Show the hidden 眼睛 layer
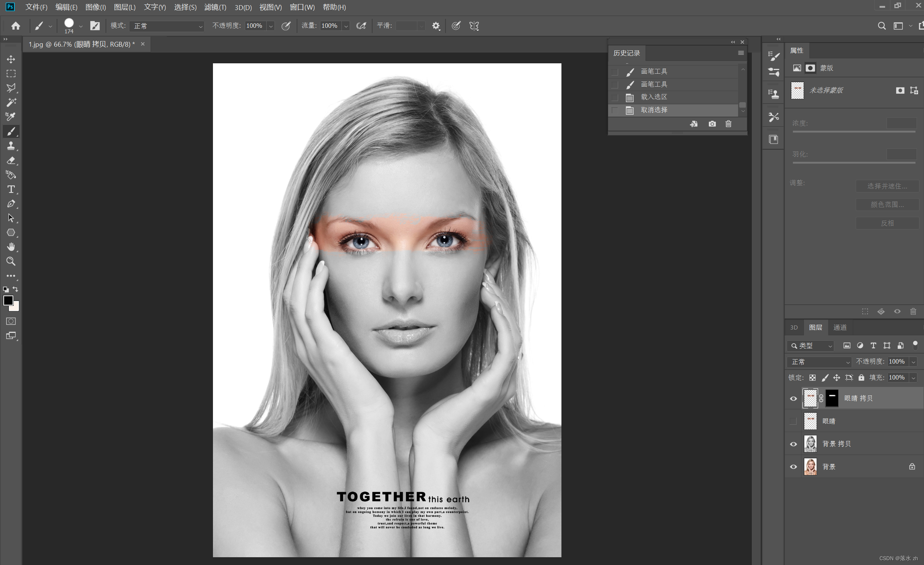This screenshot has width=924, height=565. (793, 421)
